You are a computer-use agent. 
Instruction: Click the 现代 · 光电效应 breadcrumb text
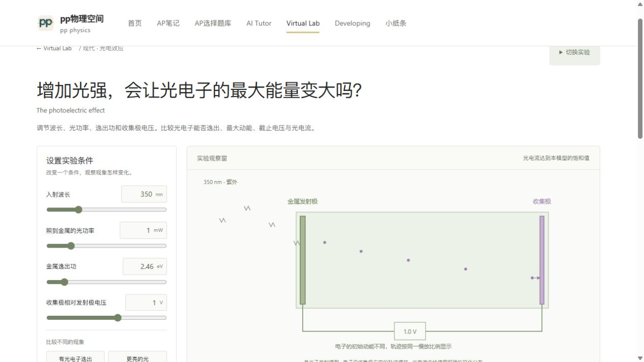[103, 48]
